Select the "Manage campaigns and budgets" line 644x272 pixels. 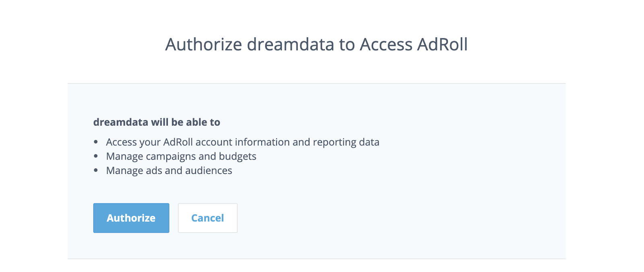pos(181,156)
